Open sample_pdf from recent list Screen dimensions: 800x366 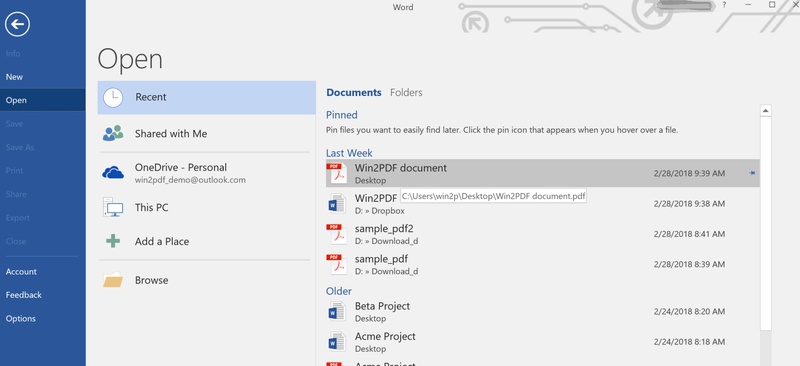(381, 259)
